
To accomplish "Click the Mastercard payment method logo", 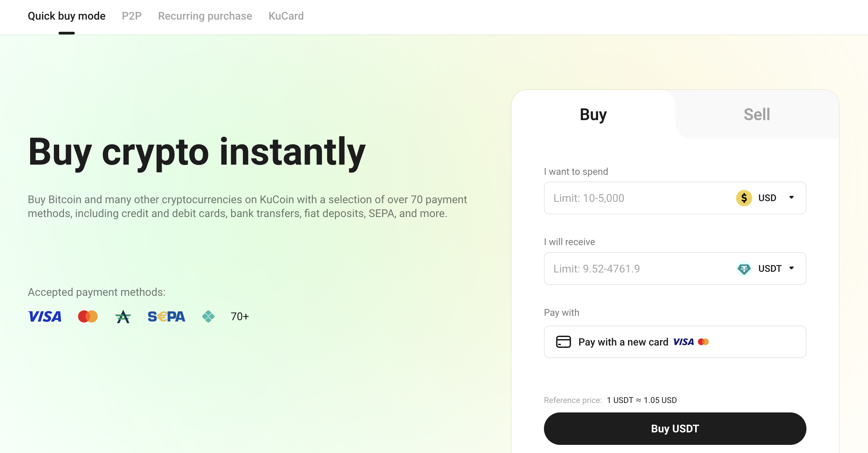I will click(88, 316).
